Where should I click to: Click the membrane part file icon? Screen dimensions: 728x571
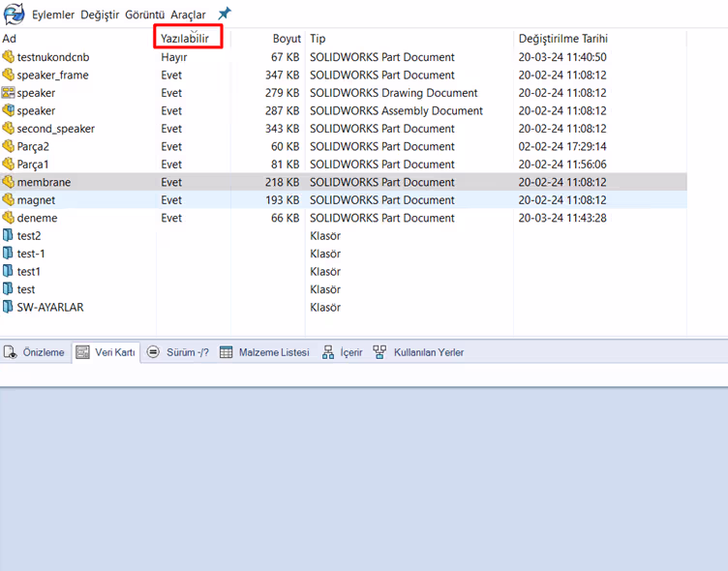8,182
